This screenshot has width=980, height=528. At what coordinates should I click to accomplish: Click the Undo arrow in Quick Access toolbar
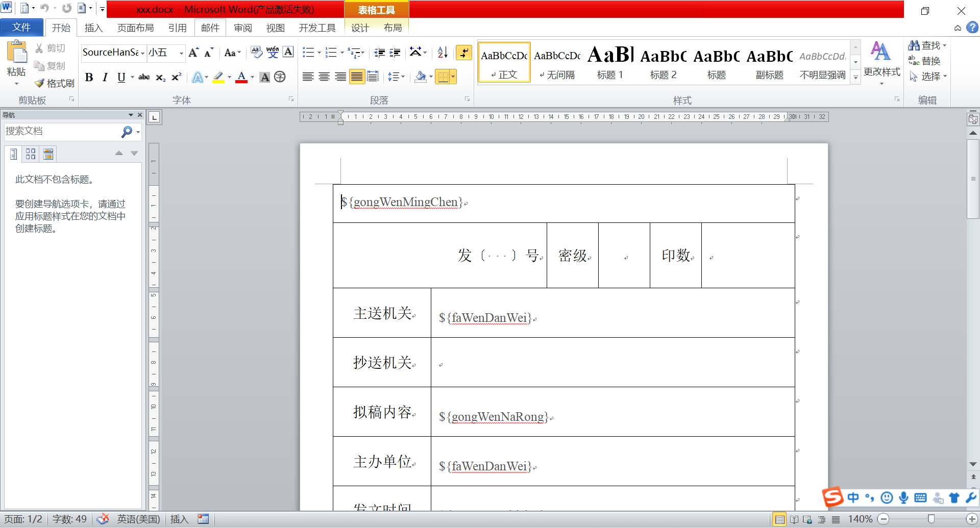44,8
